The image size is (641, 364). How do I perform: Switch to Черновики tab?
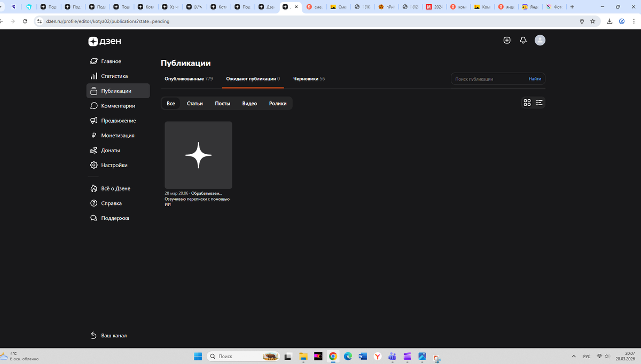[309, 78]
